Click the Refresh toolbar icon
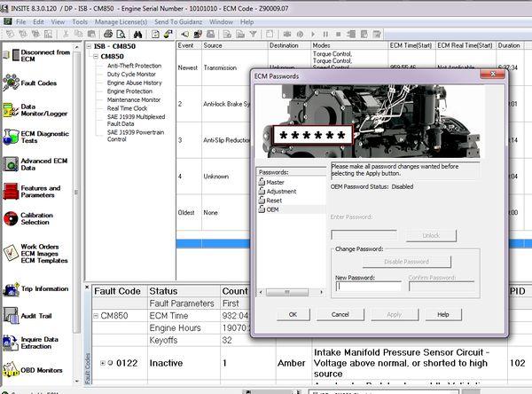The height and width of the screenshot is (394, 532). click(x=155, y=34)
